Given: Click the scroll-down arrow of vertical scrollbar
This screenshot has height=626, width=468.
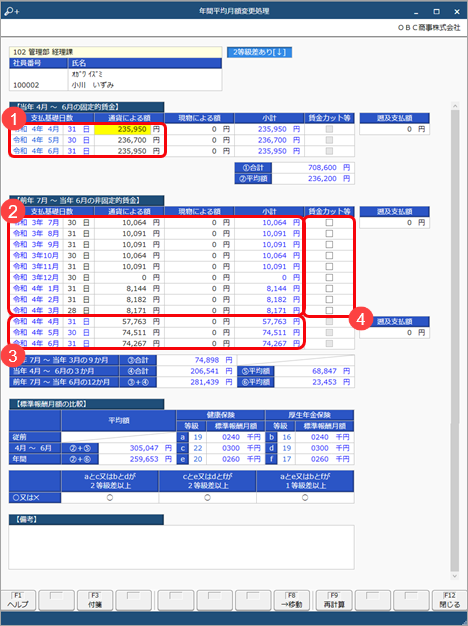Looking at the screenshot, I should (x=455, y=576).
